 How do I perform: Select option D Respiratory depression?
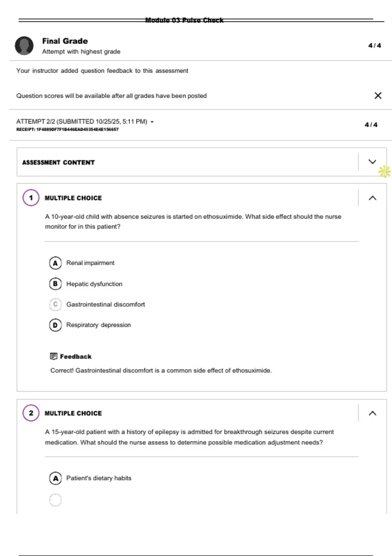(x=56, y=325)
